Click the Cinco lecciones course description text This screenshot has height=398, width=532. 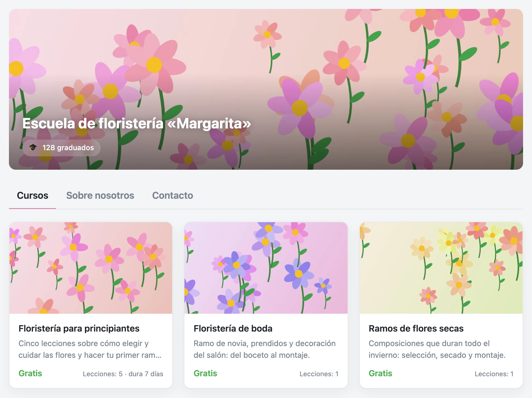(90, 349)
